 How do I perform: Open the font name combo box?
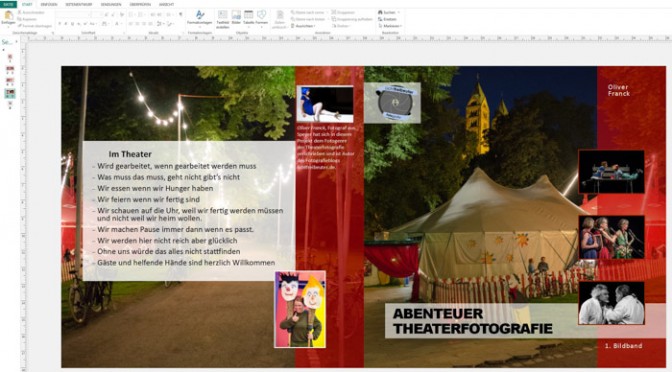72,15
